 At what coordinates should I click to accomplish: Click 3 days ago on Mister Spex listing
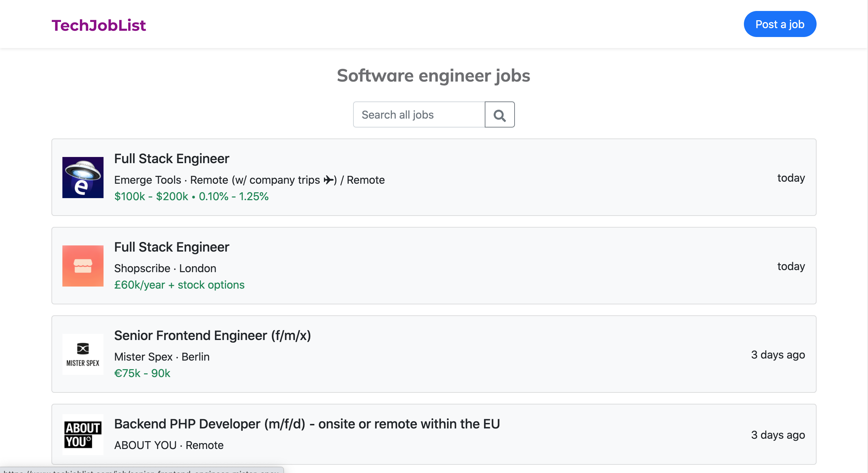pyautogui.click(x=777, y=355)
